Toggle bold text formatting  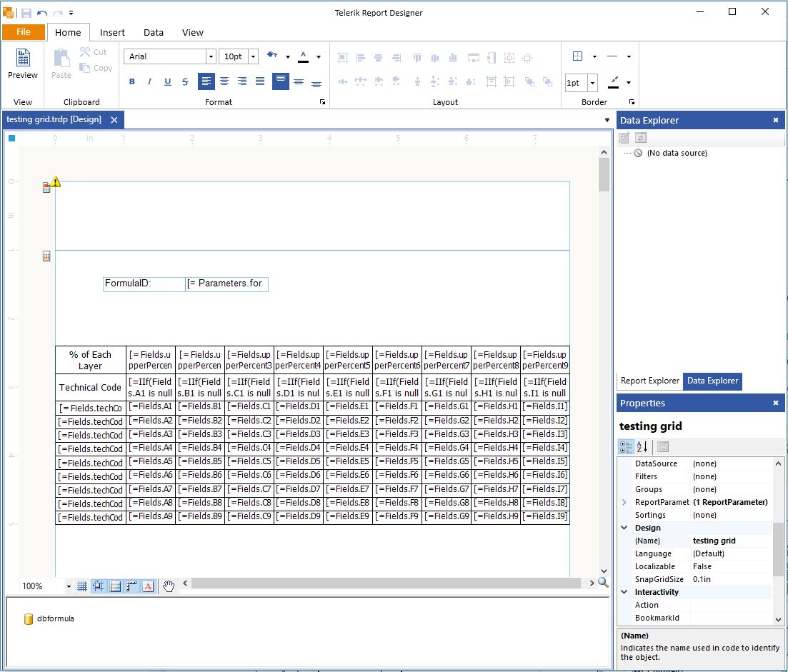[132, 81]
